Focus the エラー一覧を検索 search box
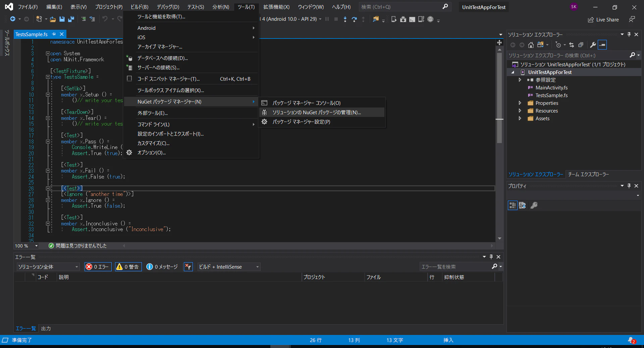Screen dimensions: 644x348 click(x=455, y=267)
